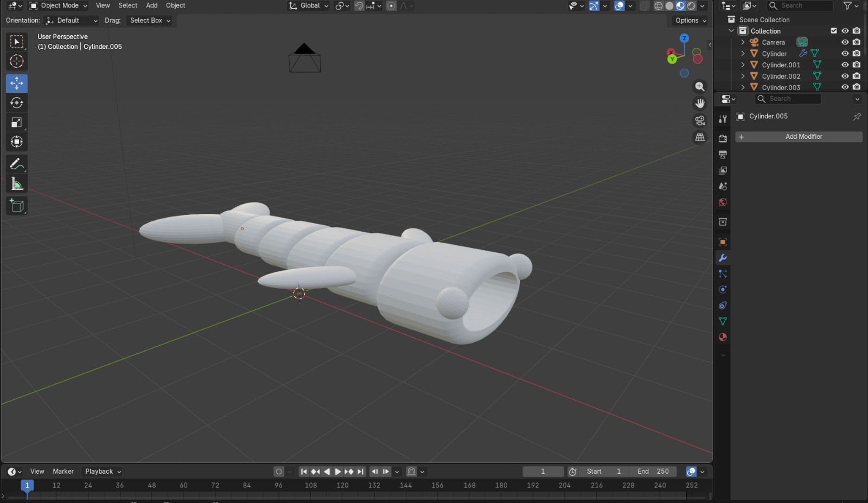
Task: Open the View Layer properties tab
Action: click(x=723, y=170)
